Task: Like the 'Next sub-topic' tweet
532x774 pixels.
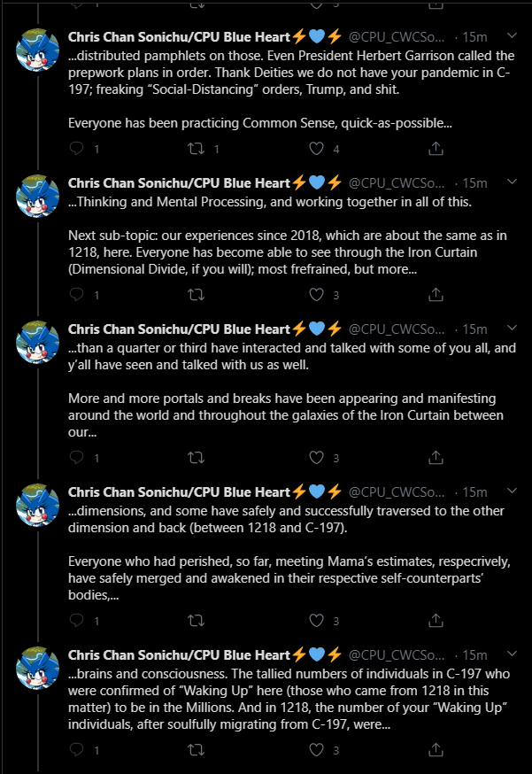Action: [316, 295]
